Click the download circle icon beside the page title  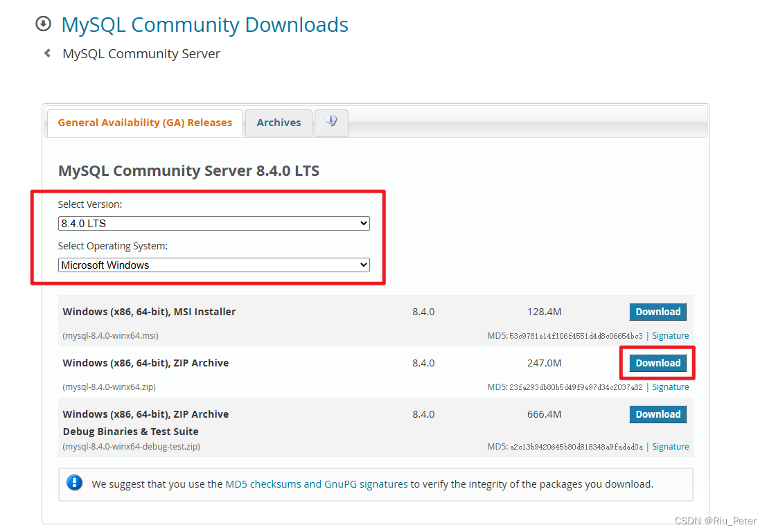click(44, 24)
